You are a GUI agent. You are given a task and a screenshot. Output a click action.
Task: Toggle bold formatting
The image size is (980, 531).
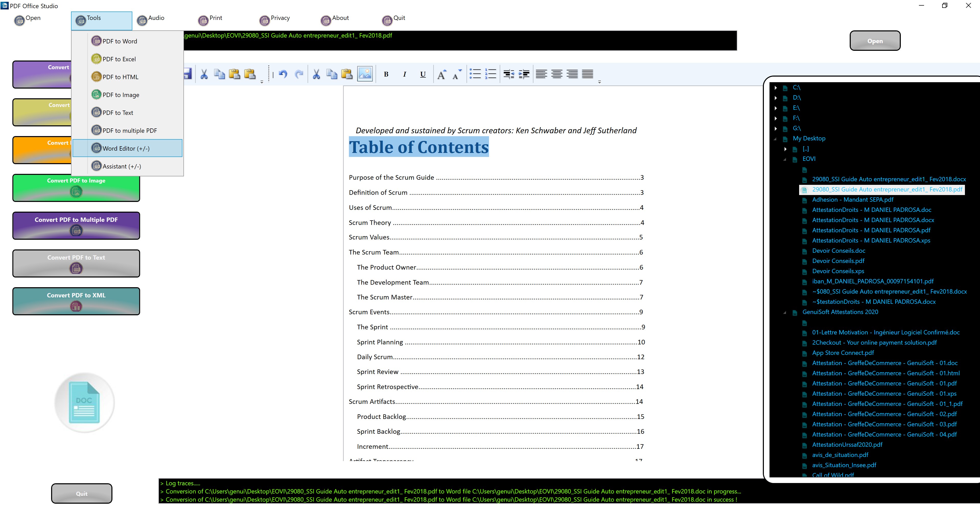(386, 74)
